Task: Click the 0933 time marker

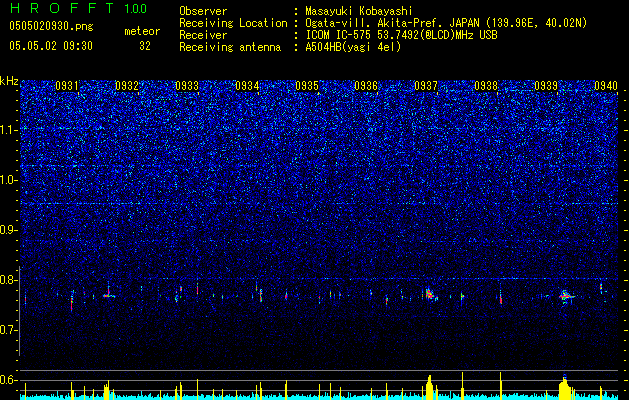Action: pyautogui.click(x=187, y=85)
